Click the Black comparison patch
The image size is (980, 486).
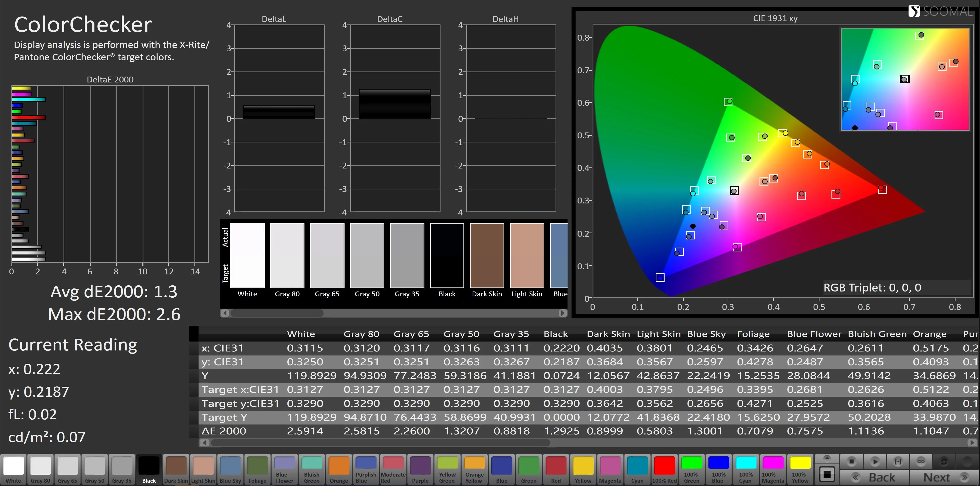[x=447, y=255]
